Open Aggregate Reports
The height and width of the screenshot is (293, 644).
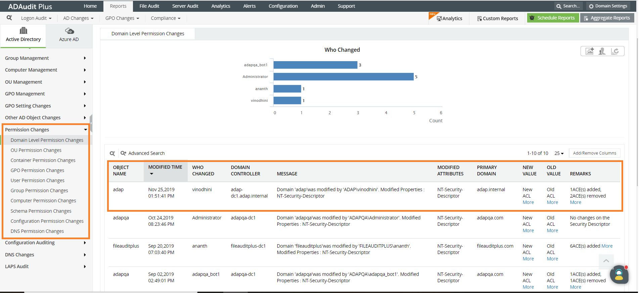click(607, 18)
